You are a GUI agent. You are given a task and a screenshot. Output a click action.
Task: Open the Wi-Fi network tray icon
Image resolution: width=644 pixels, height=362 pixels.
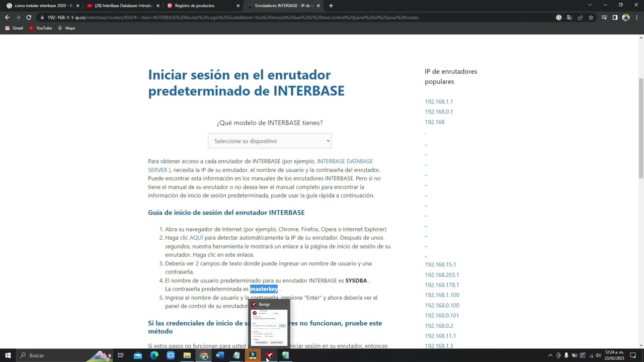coord(591,355)
